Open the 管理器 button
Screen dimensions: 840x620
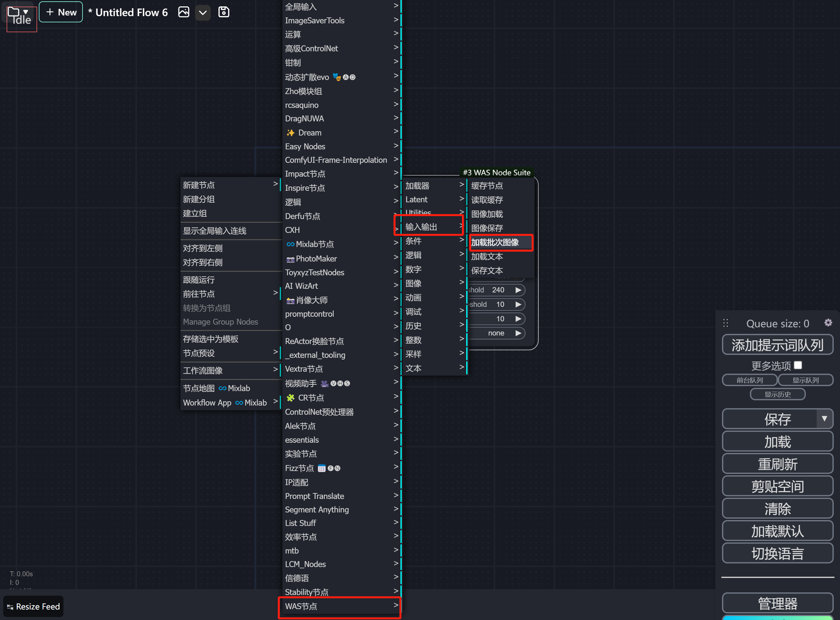pyautogui.click(x=777, y=603)
